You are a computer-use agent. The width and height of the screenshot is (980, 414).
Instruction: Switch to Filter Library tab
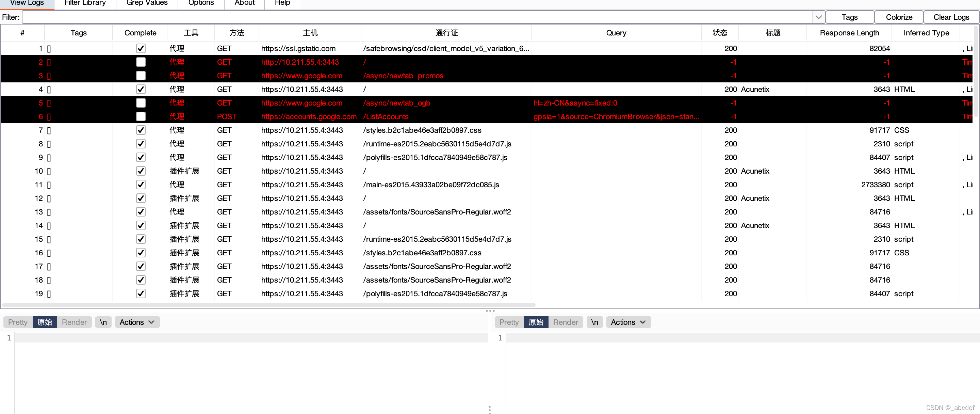pyautogui.click(x=85, y=3)
